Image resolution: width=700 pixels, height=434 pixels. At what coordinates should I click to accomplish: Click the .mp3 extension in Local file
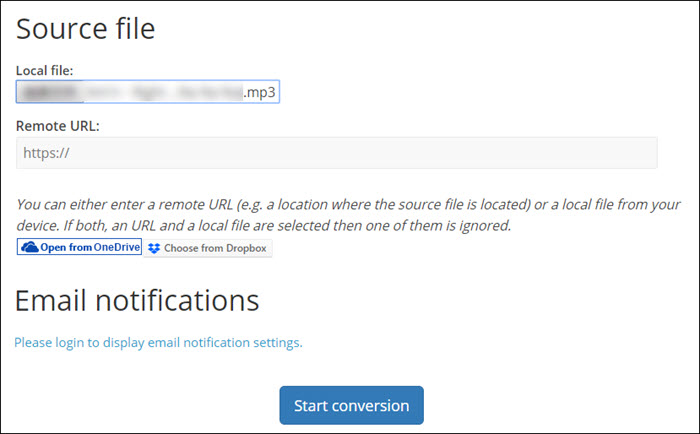click(x=260, y=93)
